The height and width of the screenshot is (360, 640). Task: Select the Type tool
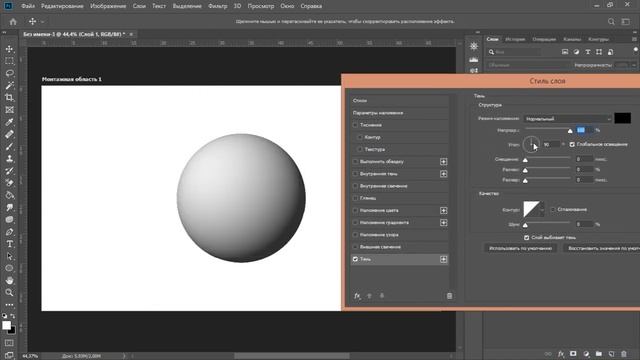[9, 244]
